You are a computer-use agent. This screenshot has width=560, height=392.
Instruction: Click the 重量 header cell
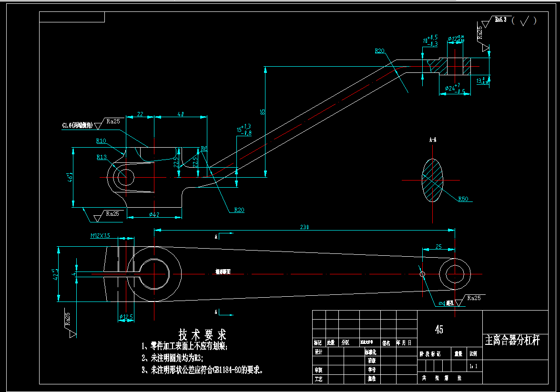(x=458, y=354)
